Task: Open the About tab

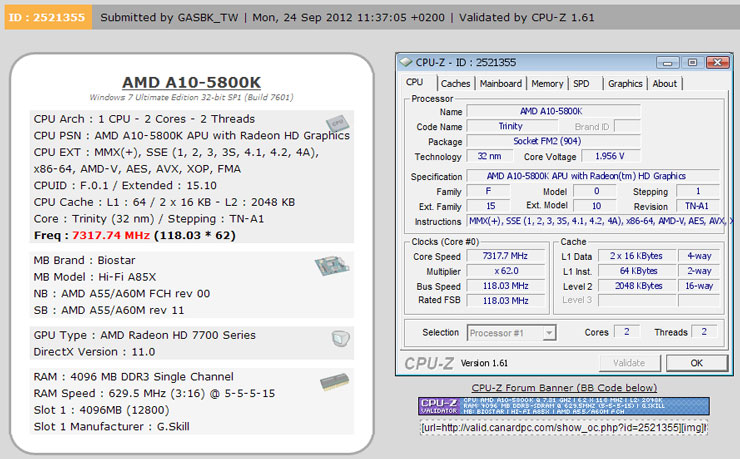Action: point(664,83)
